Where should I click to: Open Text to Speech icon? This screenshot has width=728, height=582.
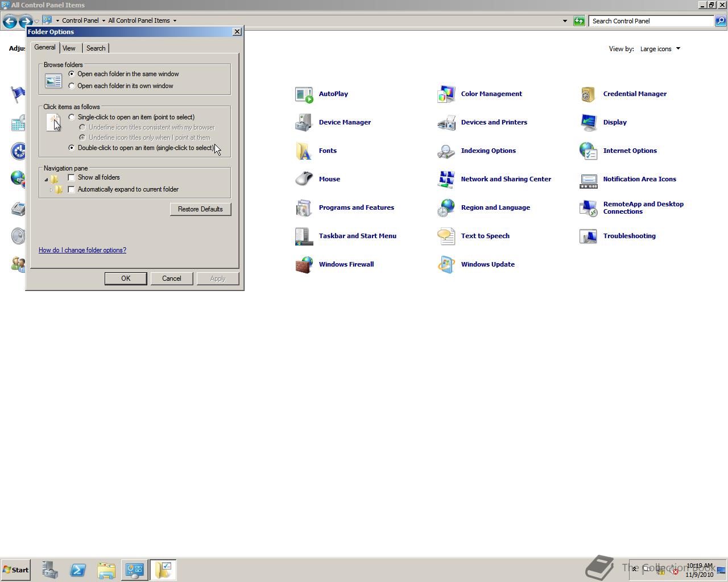[446, 236]
